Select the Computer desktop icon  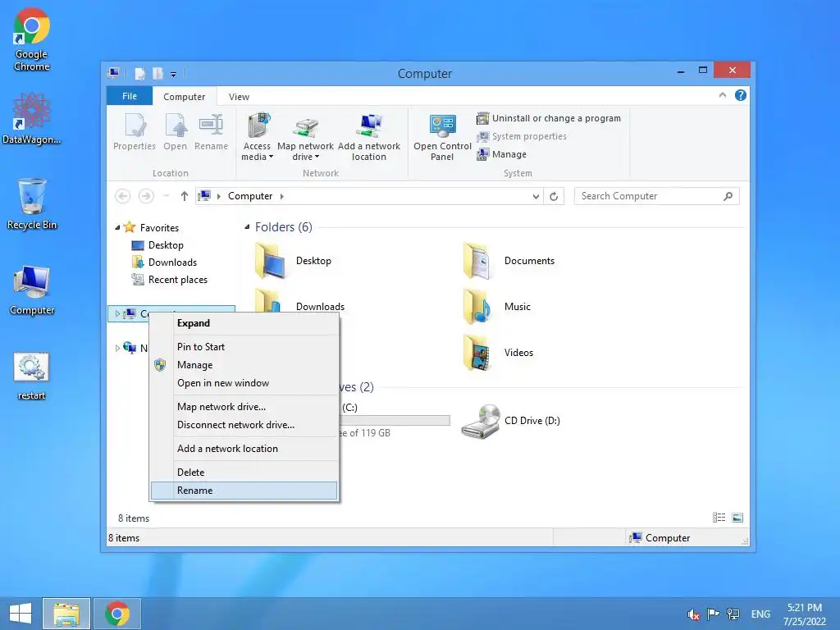tap(32, 290)
